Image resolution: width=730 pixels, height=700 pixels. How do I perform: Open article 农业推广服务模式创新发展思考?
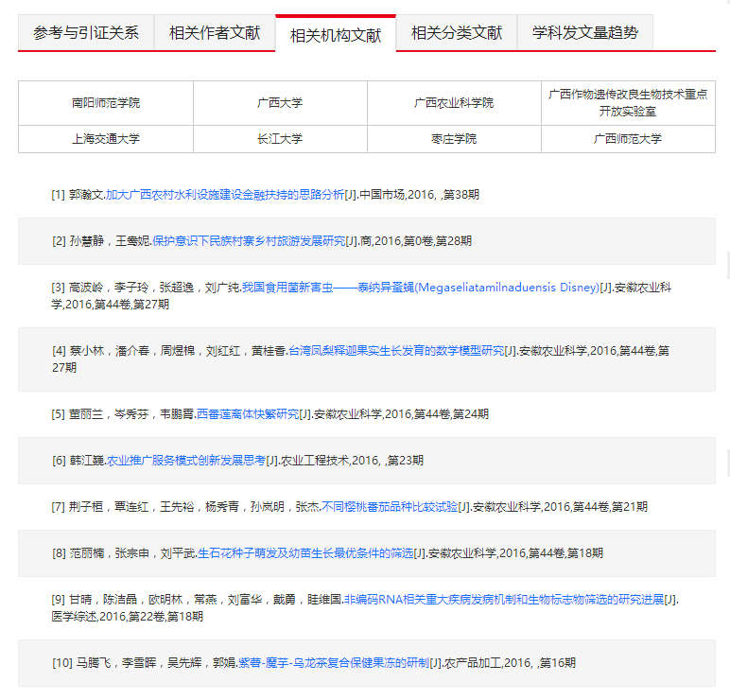click(186, 461)
